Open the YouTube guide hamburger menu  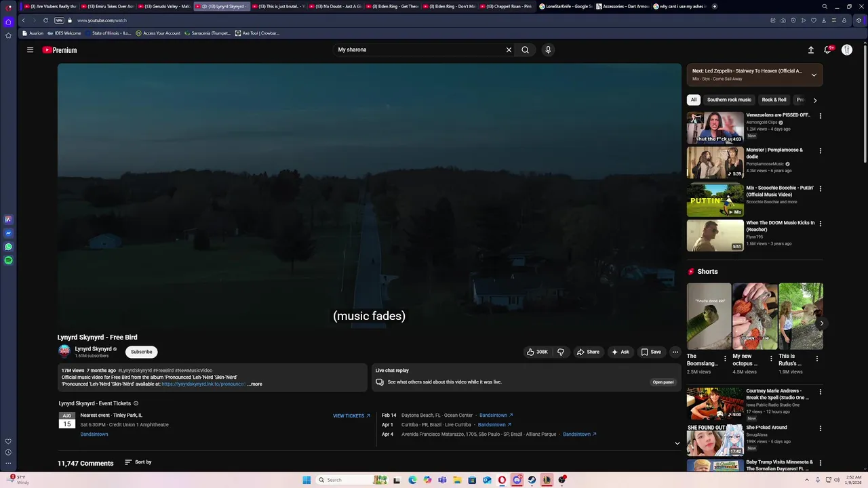[30, 49]
